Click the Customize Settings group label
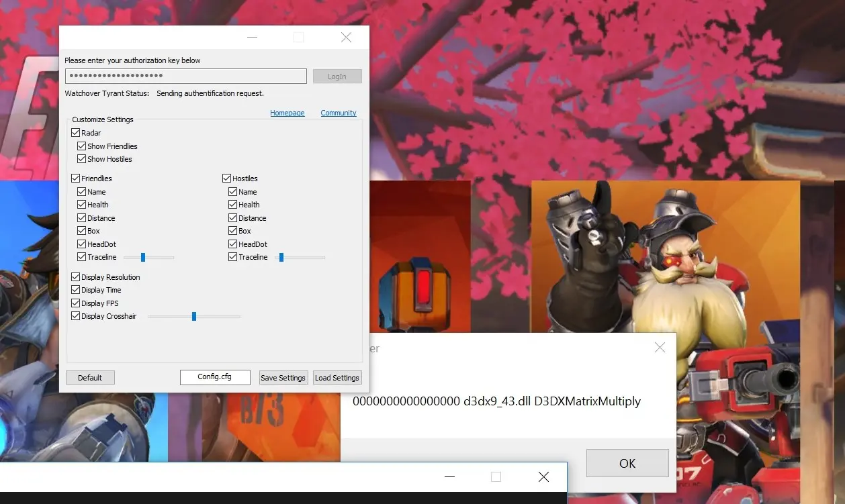The image size is (845, 504). click(x=103, y=119)
